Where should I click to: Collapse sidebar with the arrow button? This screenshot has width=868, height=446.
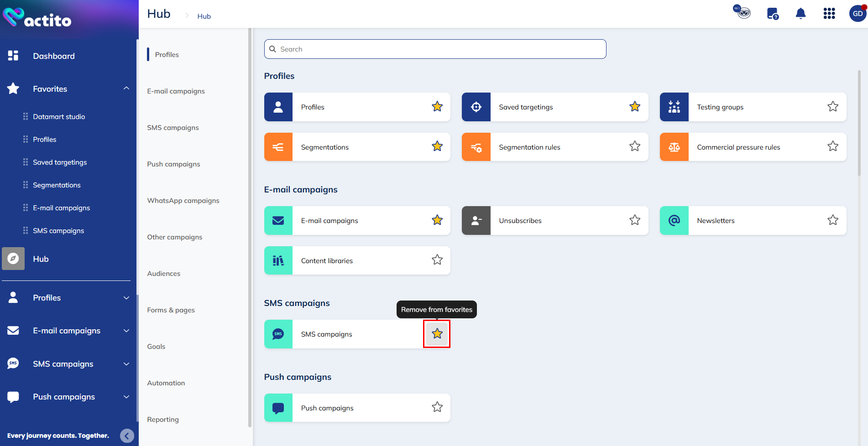pos(127,436)
